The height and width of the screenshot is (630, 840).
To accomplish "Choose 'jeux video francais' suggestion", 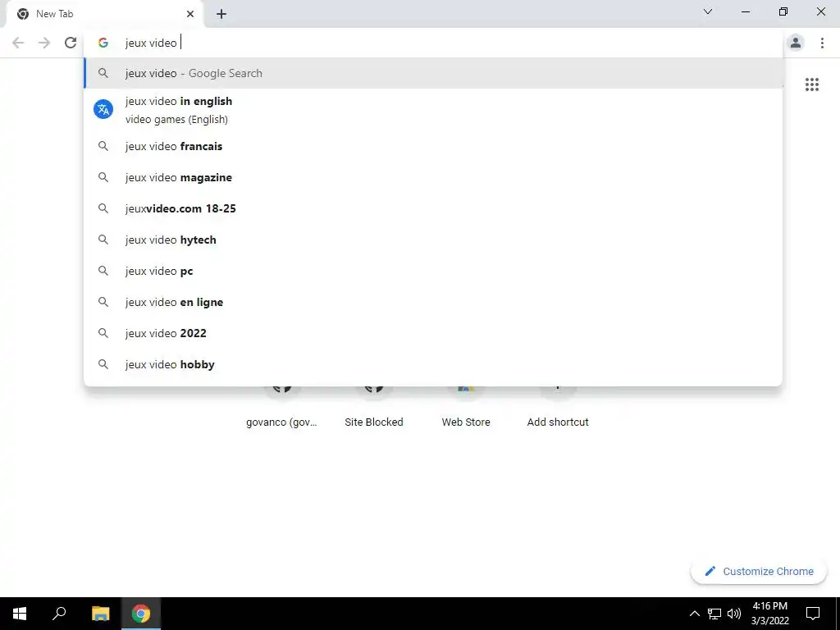I will tap(433, 146).
